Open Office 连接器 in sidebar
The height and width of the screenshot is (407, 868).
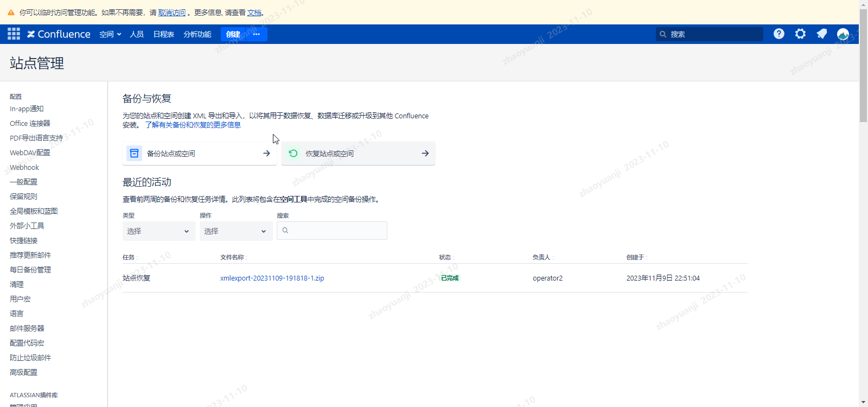[30, 124]
